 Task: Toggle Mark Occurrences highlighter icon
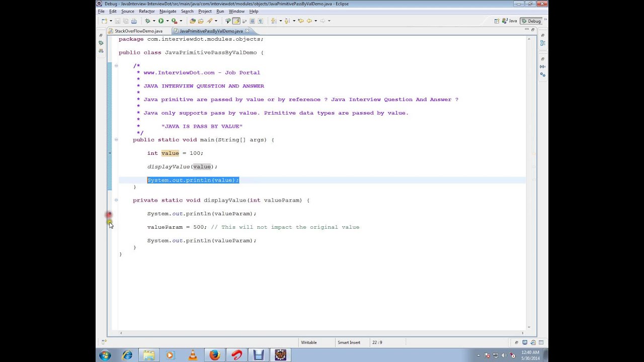[236, 21]
